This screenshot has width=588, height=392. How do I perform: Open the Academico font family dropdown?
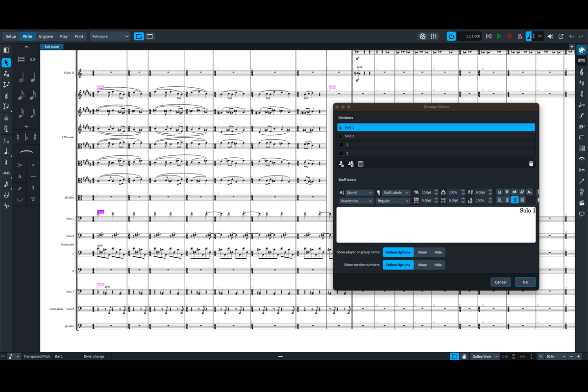(x=356, y=201)
